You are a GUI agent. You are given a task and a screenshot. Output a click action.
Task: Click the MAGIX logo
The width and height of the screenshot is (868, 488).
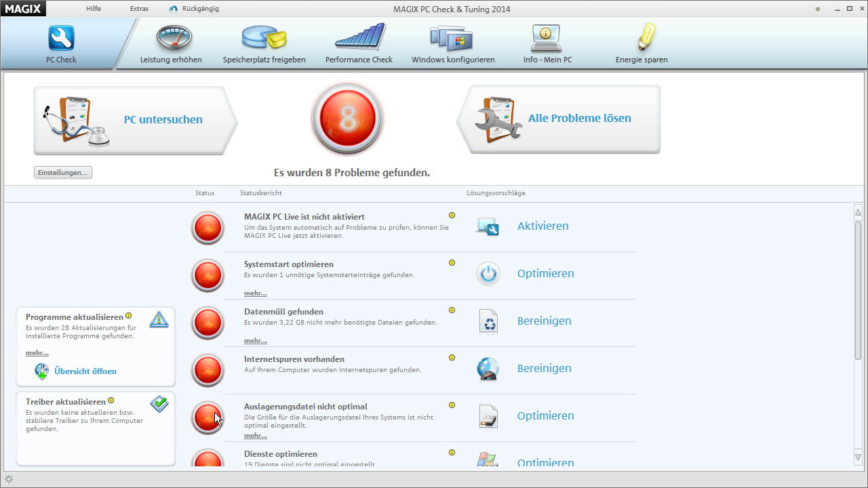24,9
